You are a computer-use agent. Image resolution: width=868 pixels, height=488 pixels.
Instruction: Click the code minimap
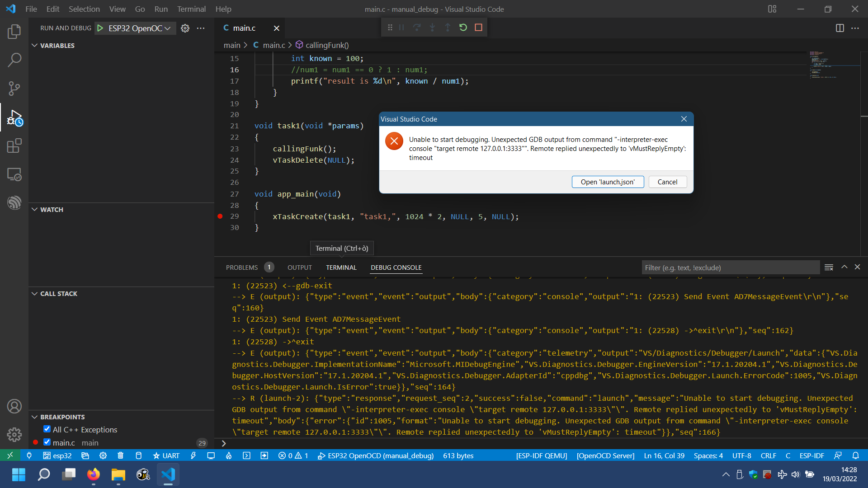(x=833, y=66)
